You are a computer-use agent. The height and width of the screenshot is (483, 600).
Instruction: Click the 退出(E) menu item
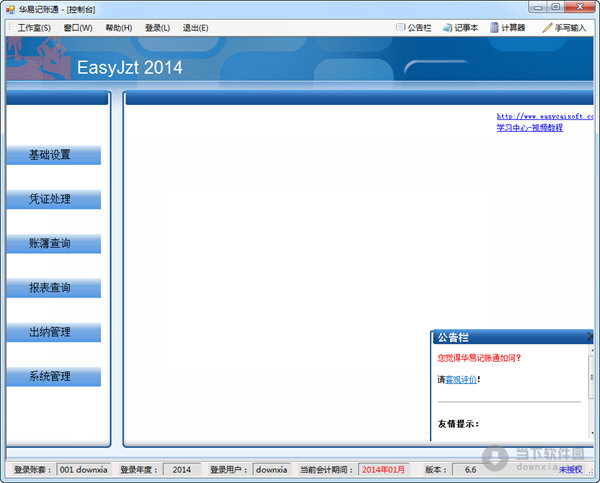point(196,28)
